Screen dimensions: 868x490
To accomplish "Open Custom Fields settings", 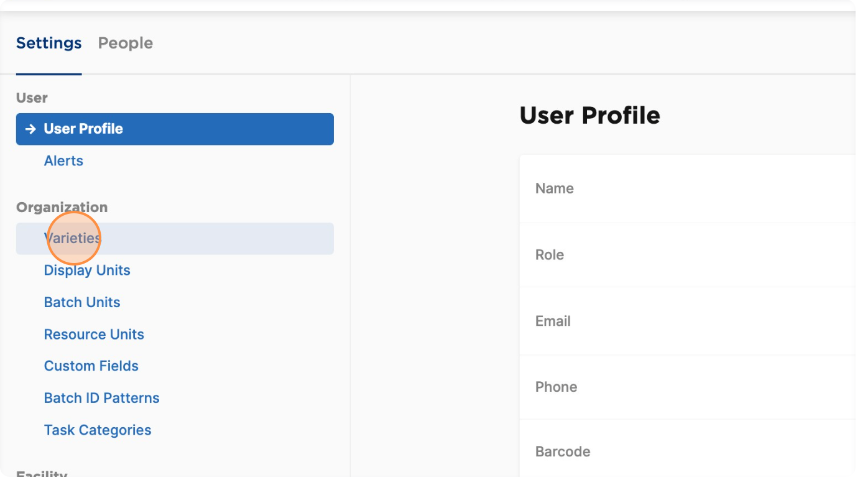I will coord(91,366).
